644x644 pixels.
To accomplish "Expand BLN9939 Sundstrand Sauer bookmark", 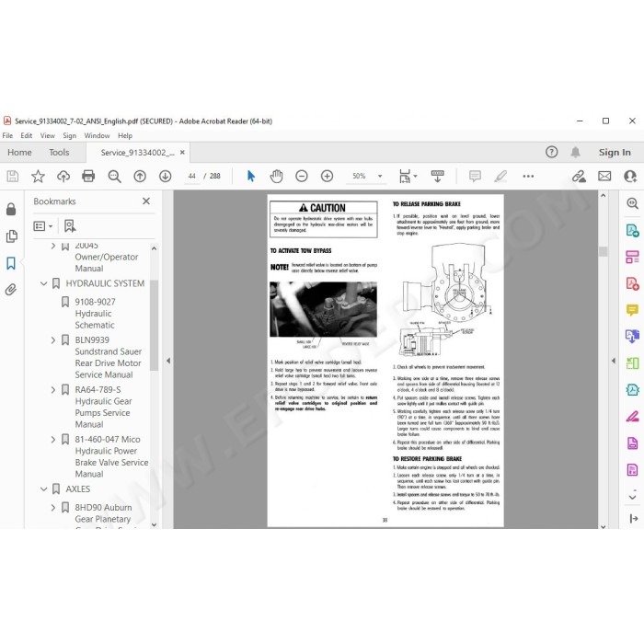I will (52, 340).
